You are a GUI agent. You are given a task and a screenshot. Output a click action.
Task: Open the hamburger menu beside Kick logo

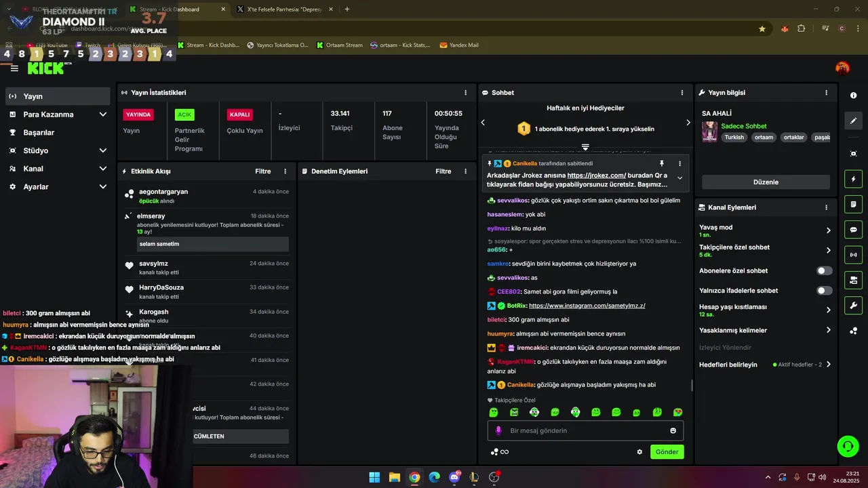pos(14,68)
